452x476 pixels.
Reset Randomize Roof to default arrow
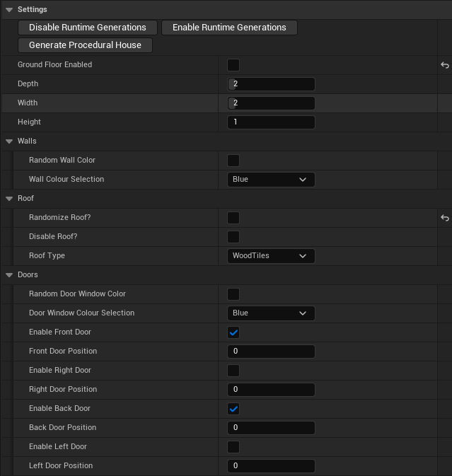[445, 218]
